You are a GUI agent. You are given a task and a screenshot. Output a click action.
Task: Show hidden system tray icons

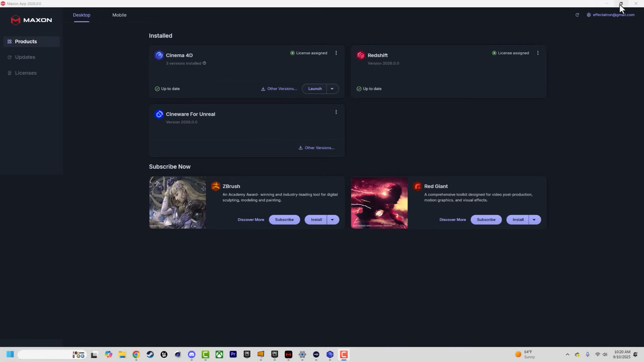(x=568, y=355)
